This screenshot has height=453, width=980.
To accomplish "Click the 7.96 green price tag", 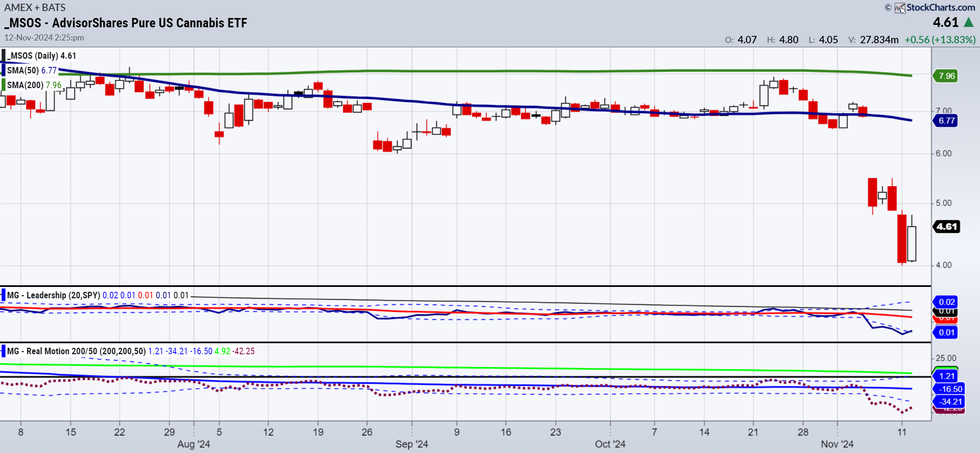I will tap(945, 76).
